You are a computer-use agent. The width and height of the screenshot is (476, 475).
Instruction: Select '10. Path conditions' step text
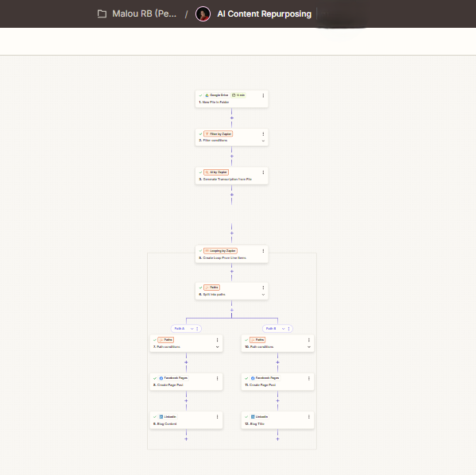pyautogui.click(x=259, y=347)
